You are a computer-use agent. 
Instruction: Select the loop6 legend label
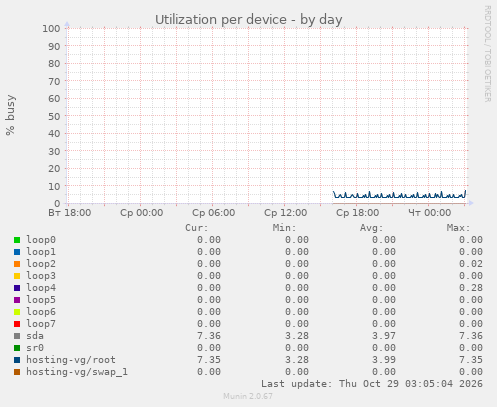coord(41,312)
